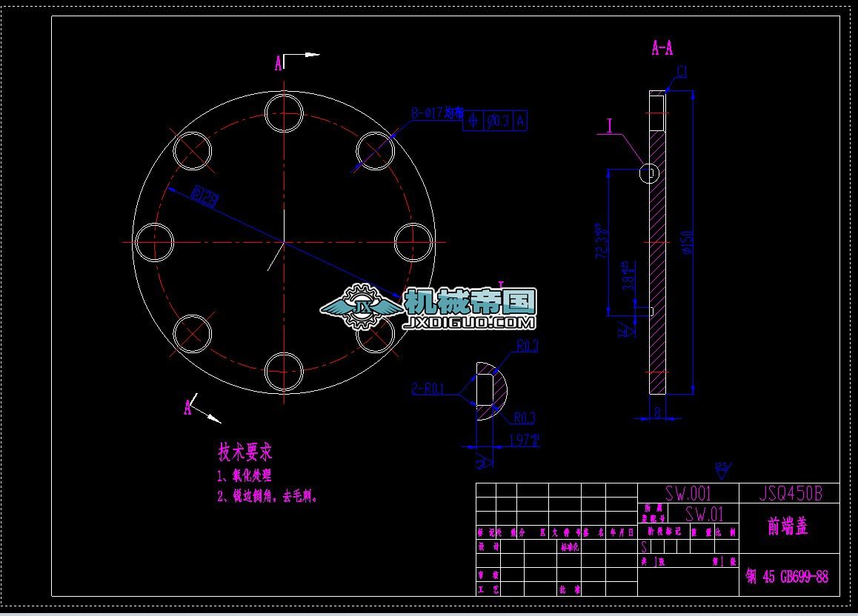Image resolution: width=858 pixels, height=616 pixels.
Task: Select the detail circle I balloon on the side view
Action: [x=650, y=173]
